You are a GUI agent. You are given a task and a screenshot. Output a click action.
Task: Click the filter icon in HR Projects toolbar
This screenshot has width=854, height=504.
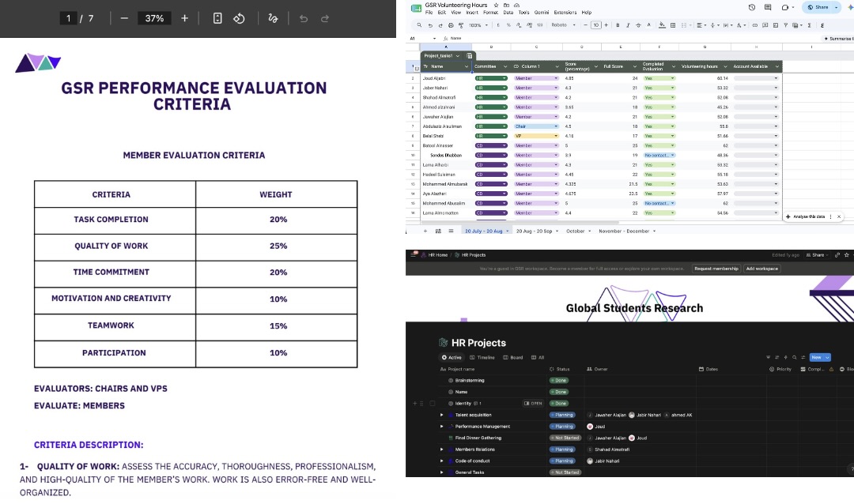tap(769, 358)
